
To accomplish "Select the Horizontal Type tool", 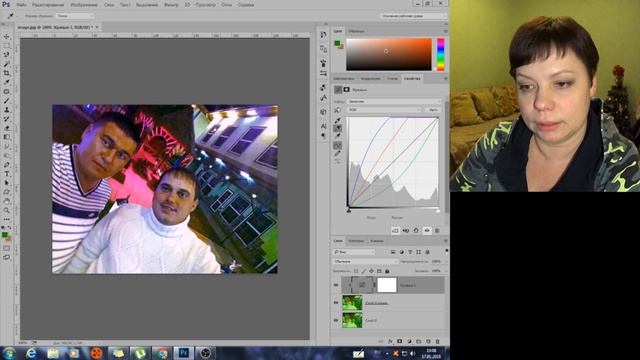I will [7, 174].
